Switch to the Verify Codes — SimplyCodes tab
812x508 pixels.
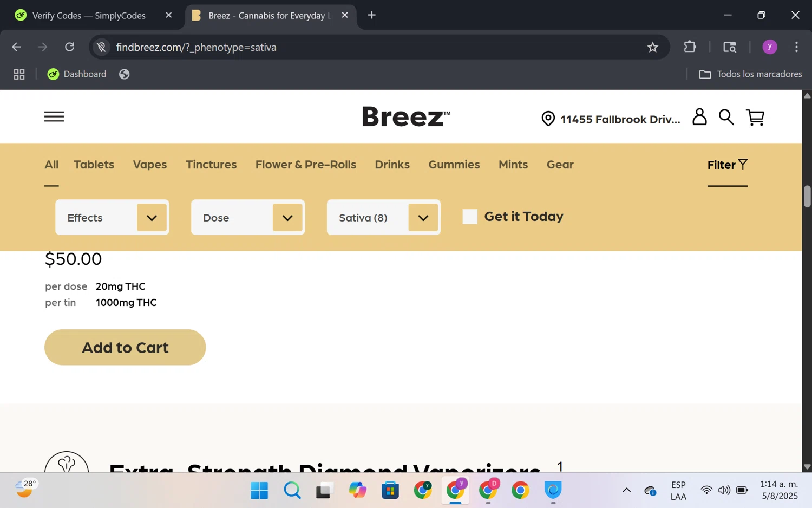(89, 15)
